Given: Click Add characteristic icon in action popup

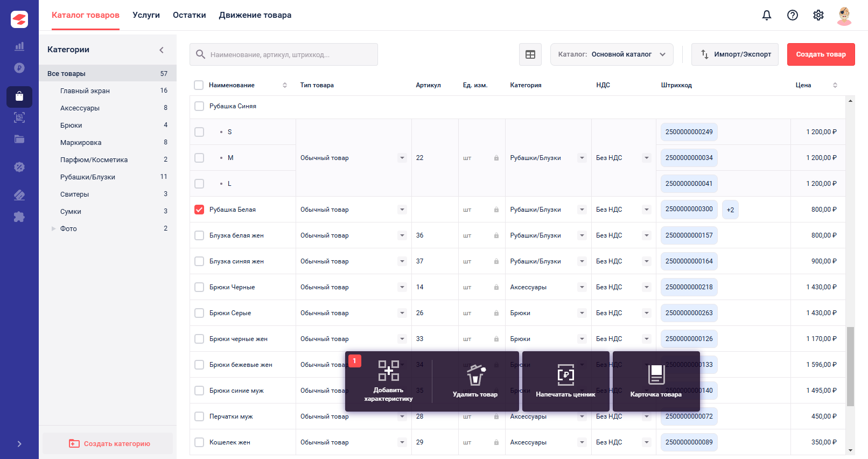Looking at the screenshot, I should tap(388, 371).
